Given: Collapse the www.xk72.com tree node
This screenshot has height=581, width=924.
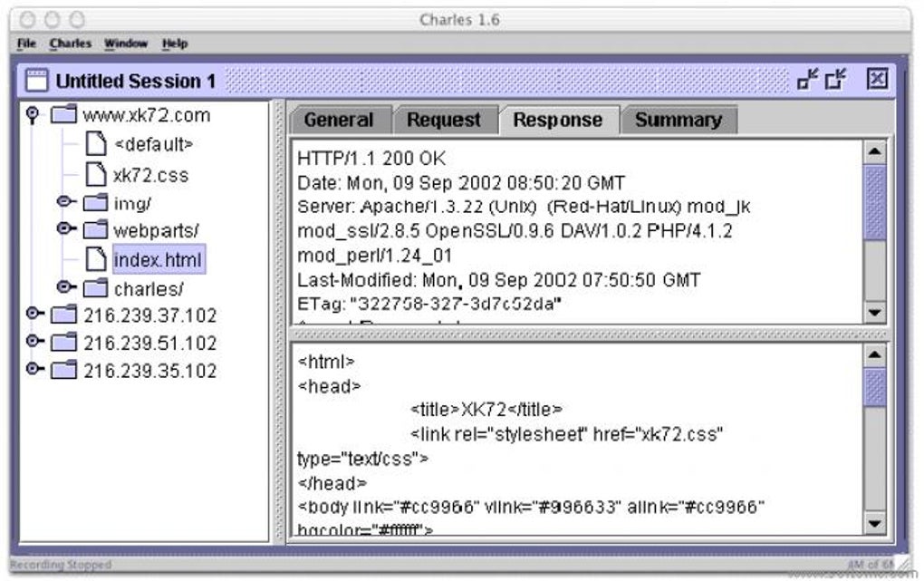Looking at the screenshot, I should click(x=33, y=114).
